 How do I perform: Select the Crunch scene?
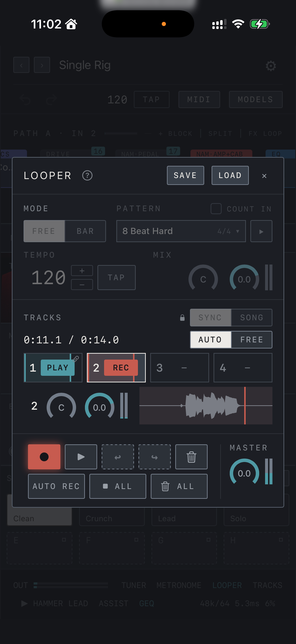pyautogui.click(x=112, y=517)
